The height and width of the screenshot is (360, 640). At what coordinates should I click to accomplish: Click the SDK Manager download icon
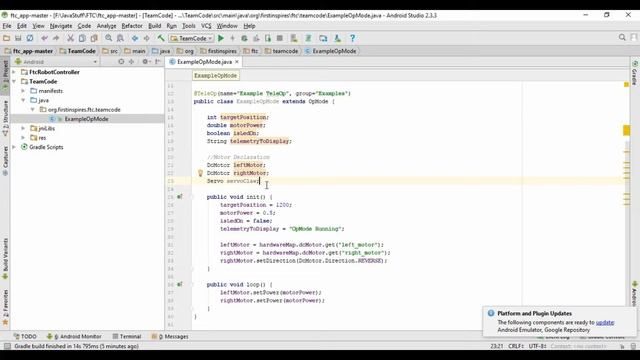click(x=337, y=38)
